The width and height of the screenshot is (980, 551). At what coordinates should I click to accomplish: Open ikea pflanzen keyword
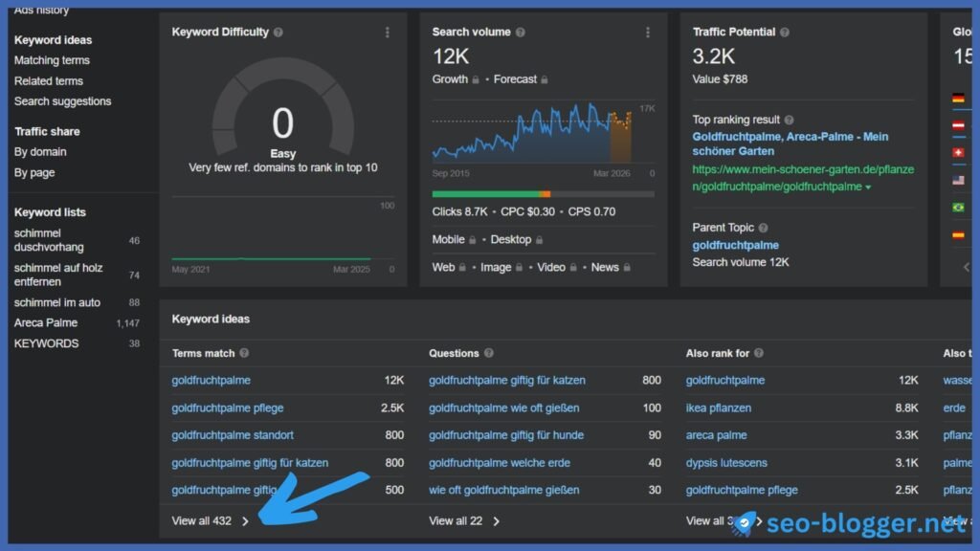[x=718, y=408]
